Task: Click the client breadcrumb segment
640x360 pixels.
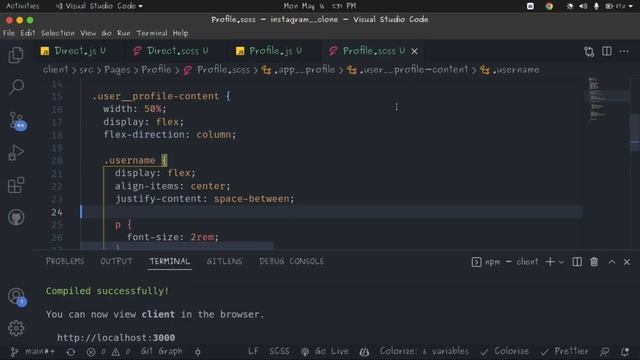Action: (x=55, y=70)
